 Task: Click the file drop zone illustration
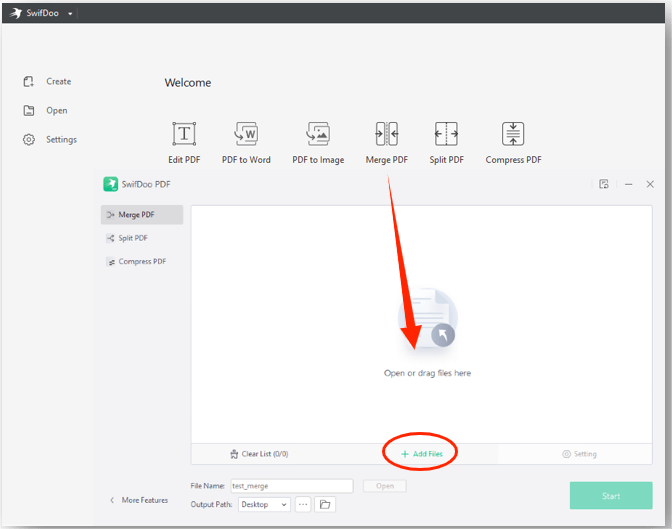pyautogui.click(x=428, y=318)
